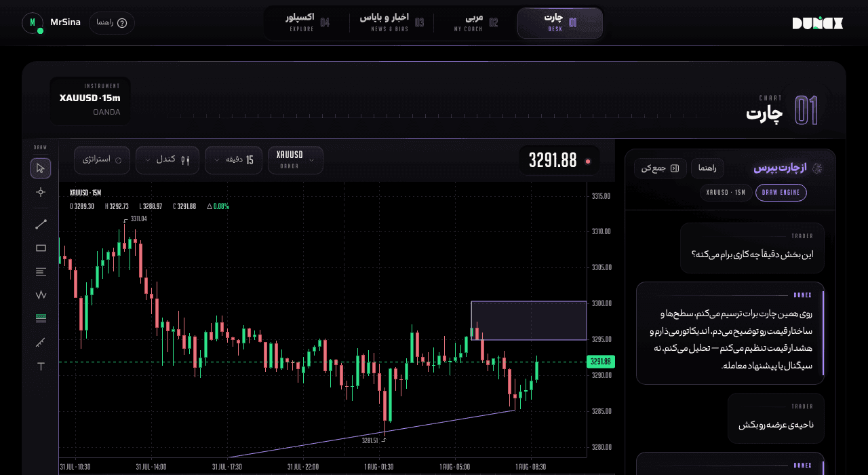Select the horizontal lines text-align tool
The width and height of the screenshot is (868, 475).
coord(41,271)
